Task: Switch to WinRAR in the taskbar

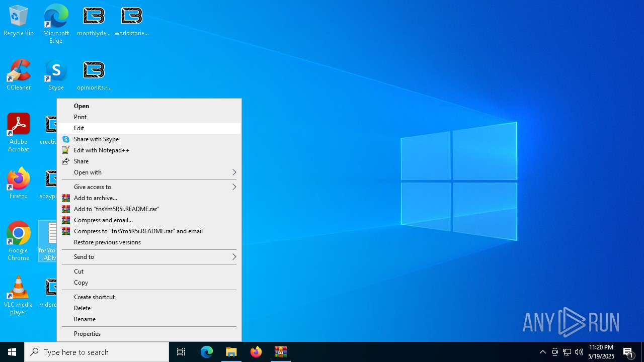Action: click(x=281, y=352)
